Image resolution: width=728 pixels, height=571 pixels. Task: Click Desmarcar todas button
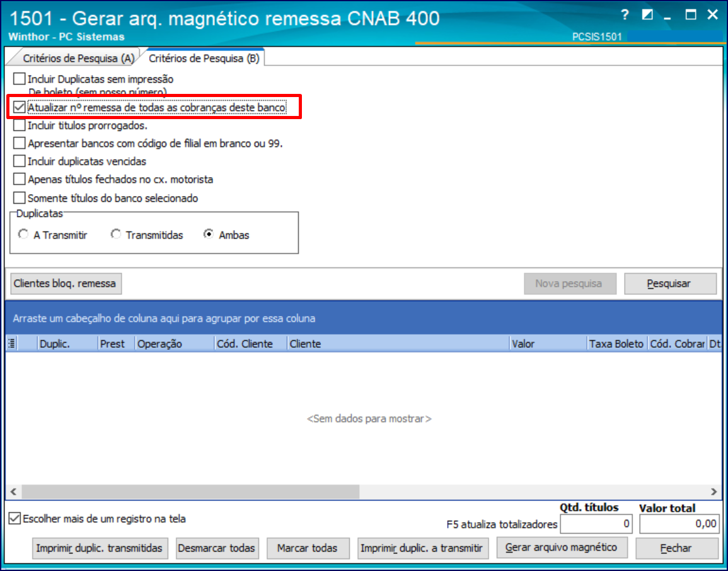(x=216, y=548)
